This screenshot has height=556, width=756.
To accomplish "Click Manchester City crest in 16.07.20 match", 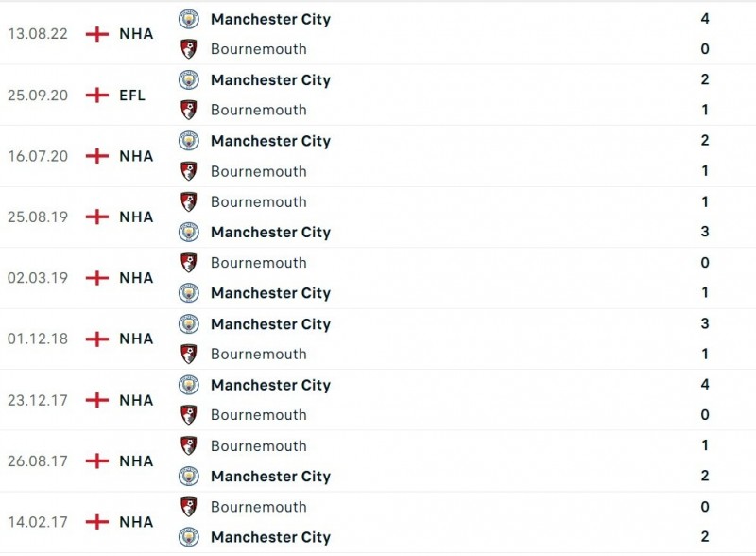I will point(189,141).
